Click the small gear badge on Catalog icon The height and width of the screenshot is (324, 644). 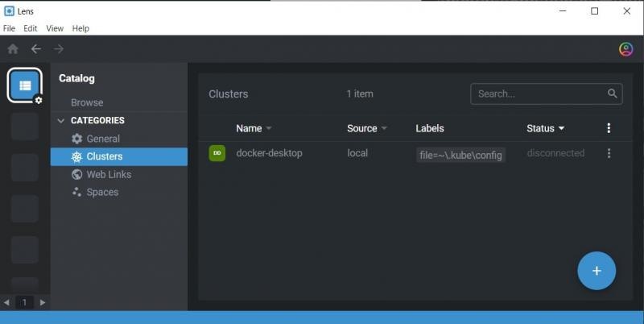tap(38, 100)
